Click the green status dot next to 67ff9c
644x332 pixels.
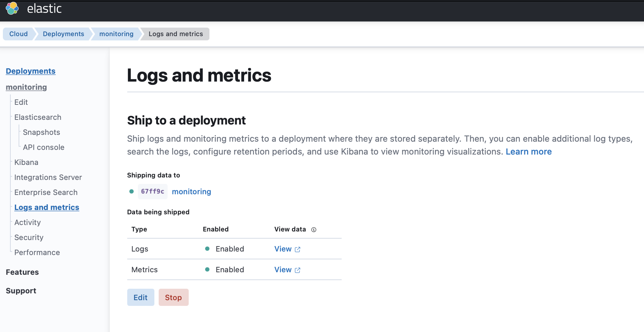click(131, 191)
